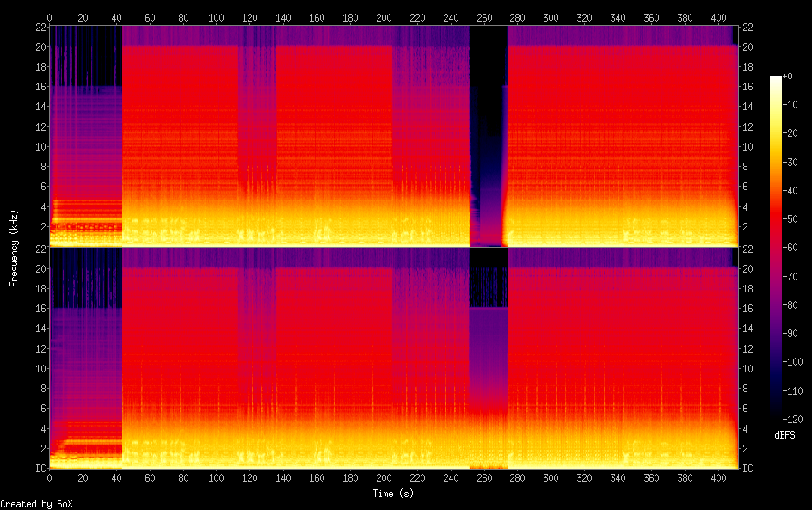
Task: Click the dBFS label below the color bar
Action: tap(784, 435)
